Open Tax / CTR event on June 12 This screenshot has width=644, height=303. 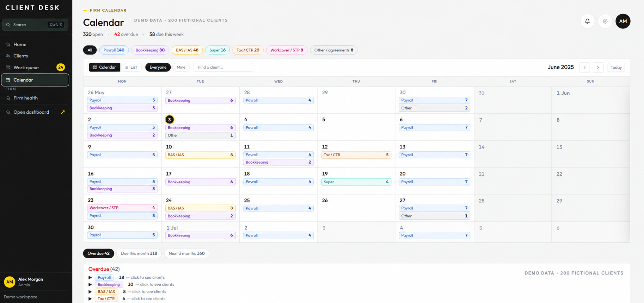coord(356,155)
